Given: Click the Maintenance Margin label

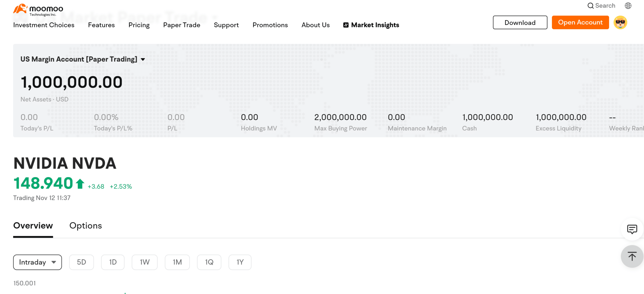Looking at the screenshot, I should click(417, 128).
